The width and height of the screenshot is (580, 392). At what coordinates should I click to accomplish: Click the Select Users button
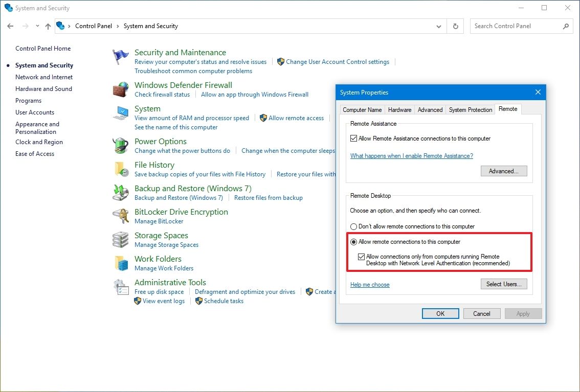(x=503, y=284)
